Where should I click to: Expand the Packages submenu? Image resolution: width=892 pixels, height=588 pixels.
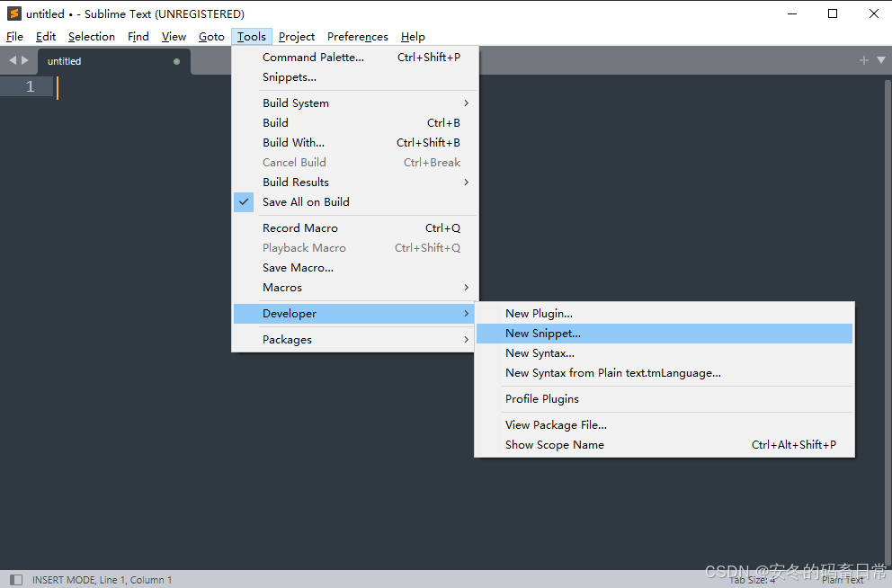[355, 340]
